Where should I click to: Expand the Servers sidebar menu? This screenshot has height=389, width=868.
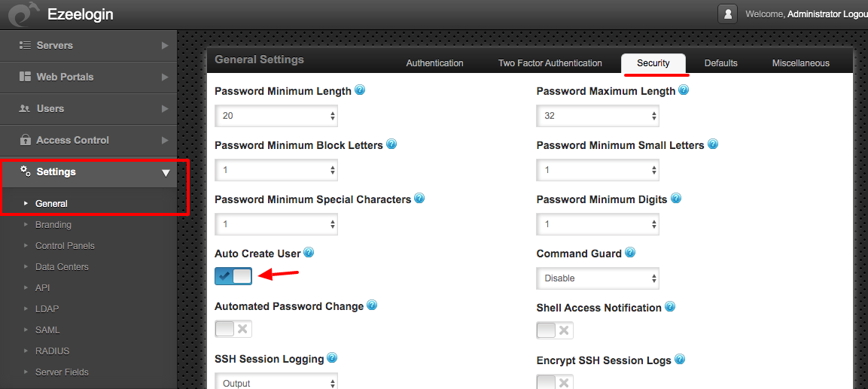pos(89,45)
